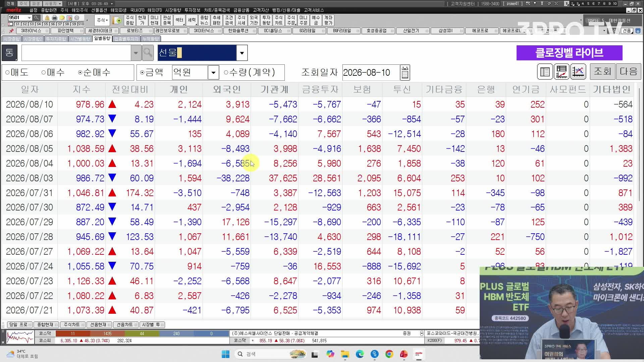Open Chrome from the Windows taskbar
Screen dimensions: 644x362
pyautogui.click(x=389, y=354)
